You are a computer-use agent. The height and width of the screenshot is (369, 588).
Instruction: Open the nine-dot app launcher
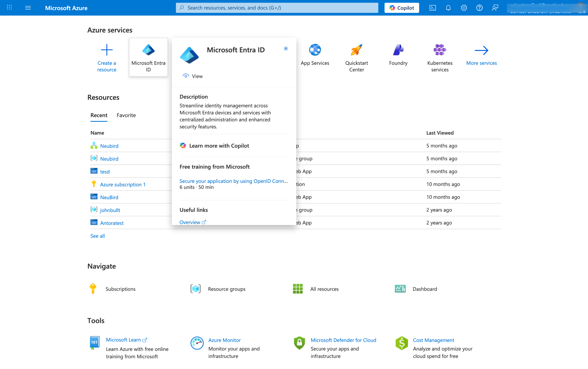pyautogui.click(x=9, y=8)
